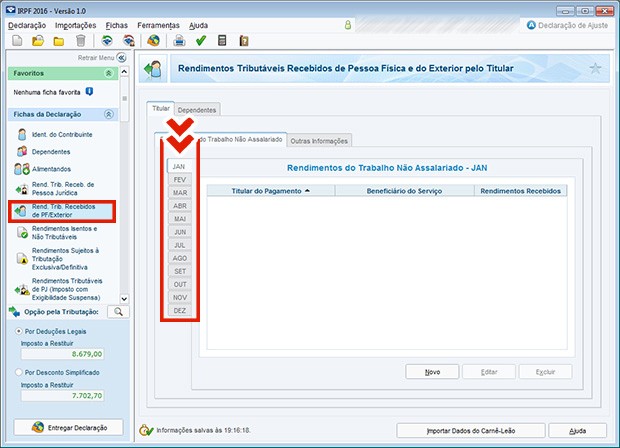Image resolution: width=620 pixels, height=448 pixels.
Task: Collapse sidebar with Retrair Menu arrows
Action: (121, 58)
